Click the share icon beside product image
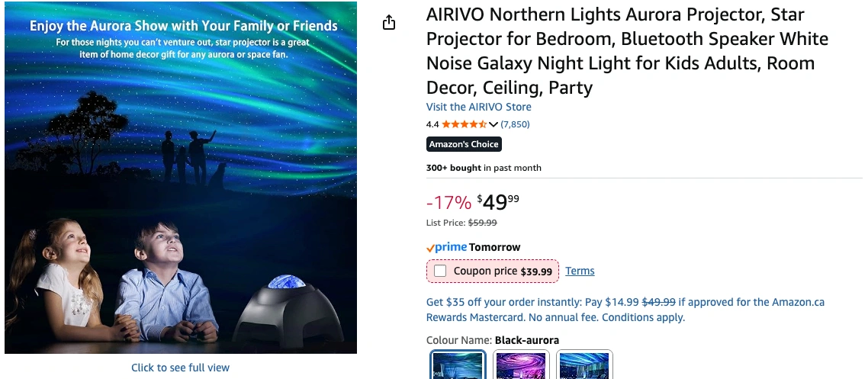868x379 pixels. [389, 23]
